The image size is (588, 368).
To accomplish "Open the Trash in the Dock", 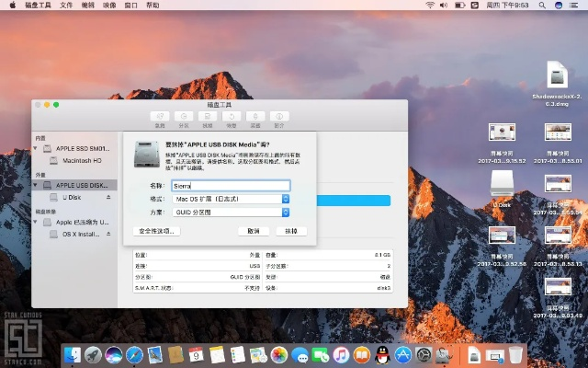I will click(516, 354).
